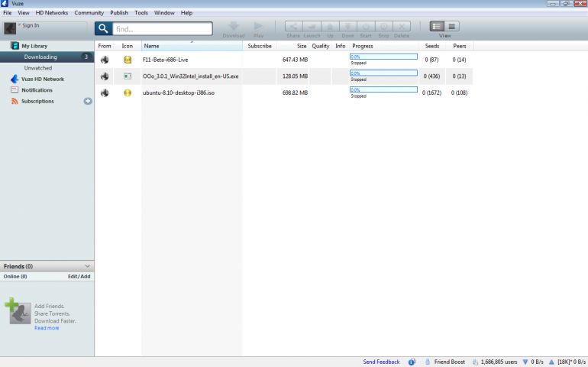Open the Community menu
The image size is (588, 367).
pos(89,13)
